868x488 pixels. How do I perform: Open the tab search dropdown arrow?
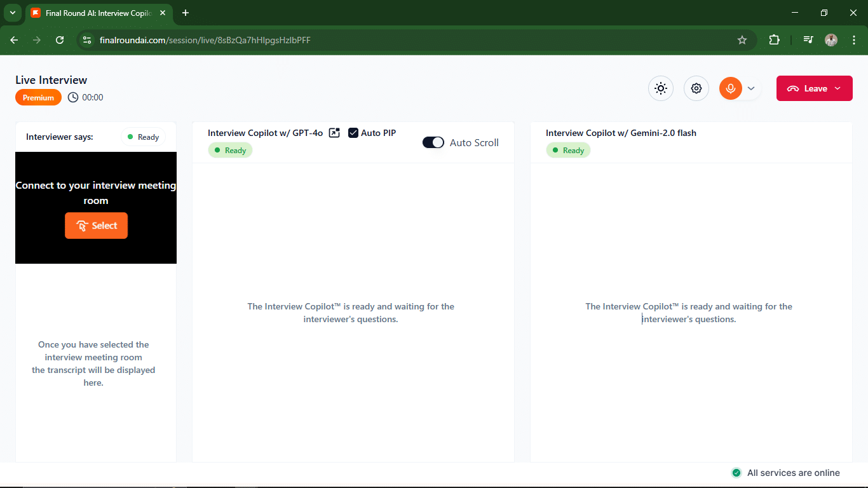click(13, 13)
